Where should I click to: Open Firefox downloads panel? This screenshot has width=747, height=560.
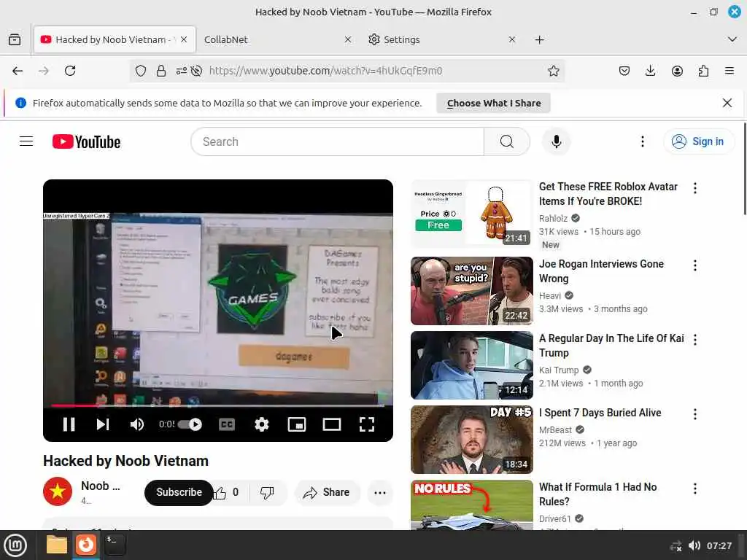[x=650, y=71]
